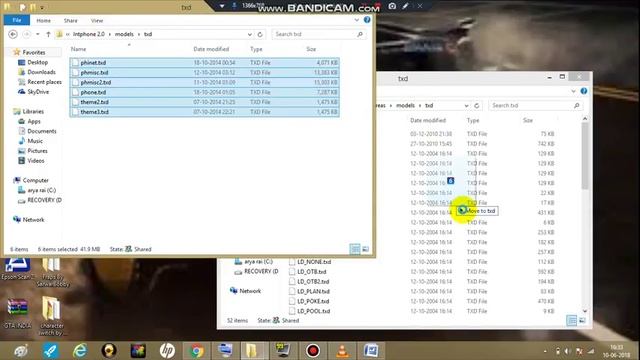Open Music library in the navigation pane

35,141
